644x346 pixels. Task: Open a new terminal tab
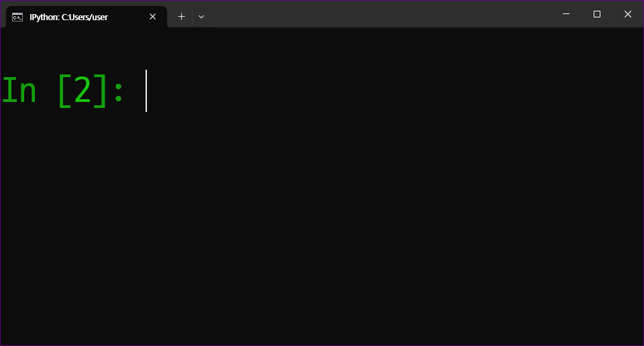181,17
